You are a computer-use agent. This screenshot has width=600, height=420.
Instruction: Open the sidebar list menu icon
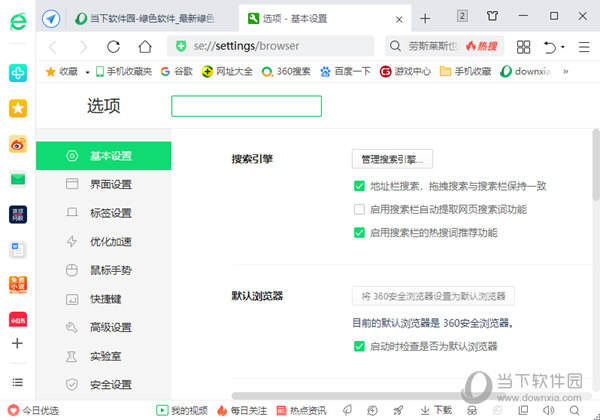click(x=18, y=382)
